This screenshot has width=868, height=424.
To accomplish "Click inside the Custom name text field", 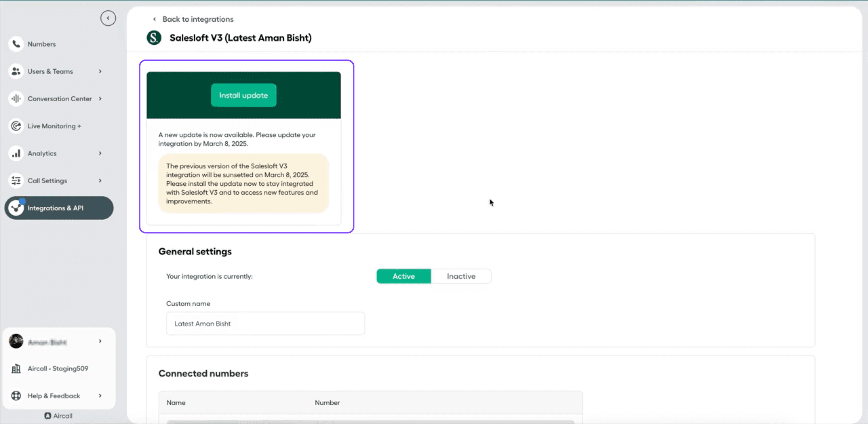I will [x=265, y=323].
